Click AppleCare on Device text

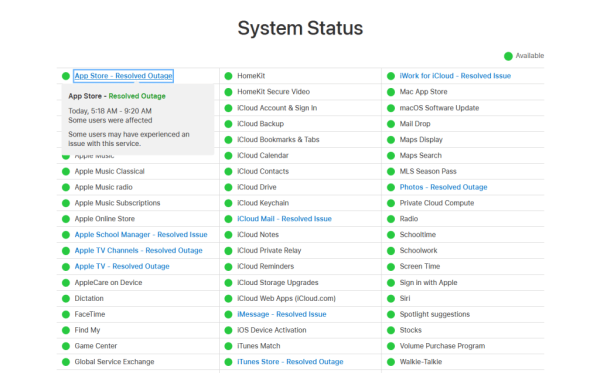point(108,282)
